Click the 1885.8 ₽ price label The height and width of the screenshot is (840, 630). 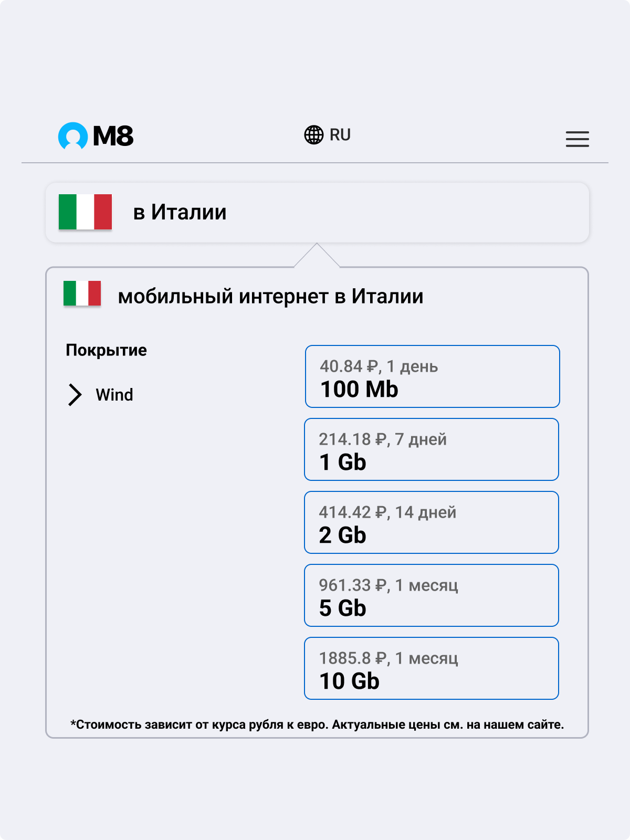[353, 658]
